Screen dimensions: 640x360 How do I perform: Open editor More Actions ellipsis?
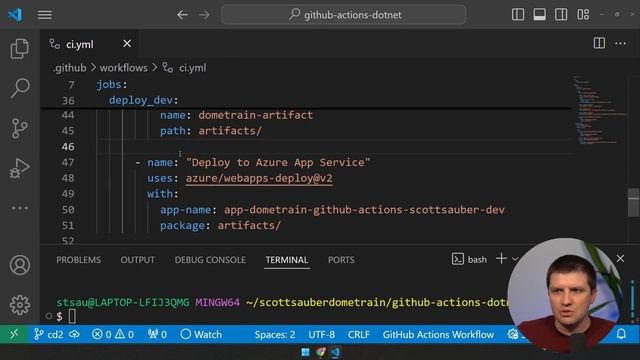pos(620,43)
